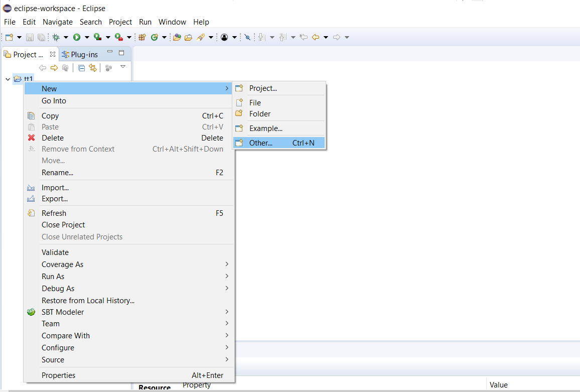Screen dimensions: 580x392
Task: Click the Save toolbar icon
Action: pyautogui.click(x=30, y=37)
